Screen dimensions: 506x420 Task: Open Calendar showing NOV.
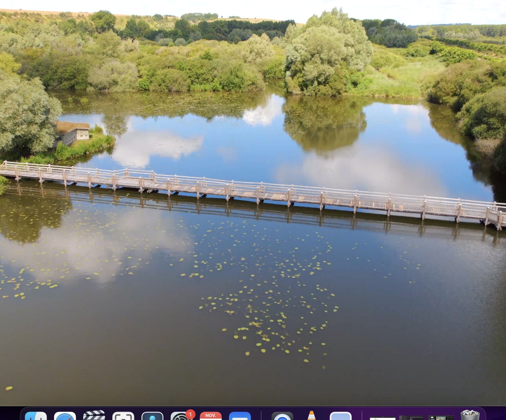tap(210, 416)
